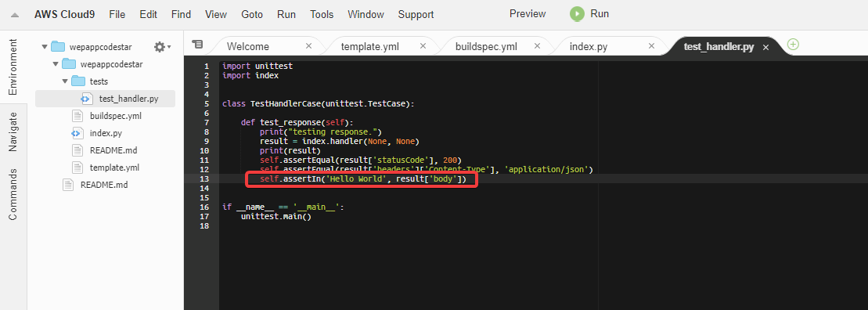Switch to the buildspec.yml tab
The width and height of the screenshot is (868, 310).
(x=486, y=46)
